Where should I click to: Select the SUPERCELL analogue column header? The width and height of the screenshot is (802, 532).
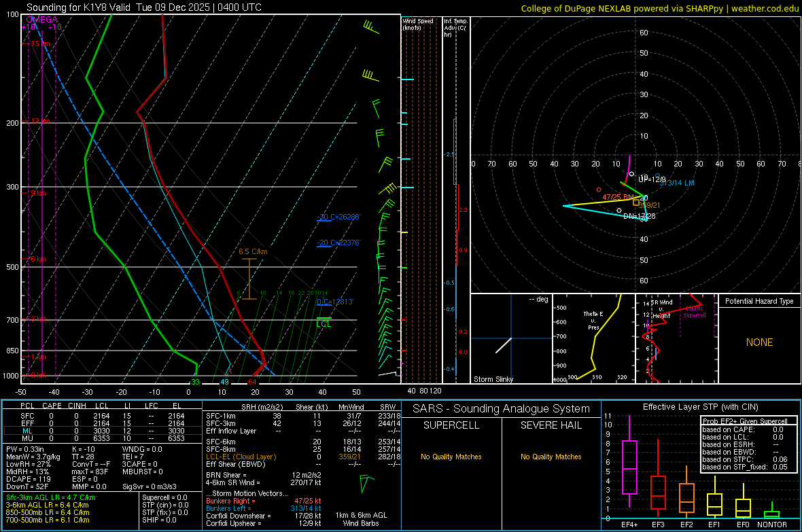coord(451,425)
